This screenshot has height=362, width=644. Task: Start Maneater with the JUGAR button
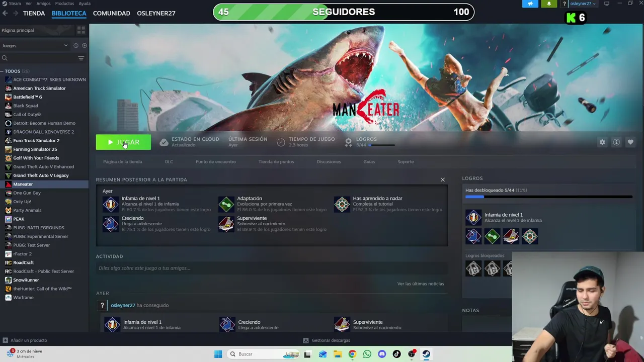coord(123,142)
